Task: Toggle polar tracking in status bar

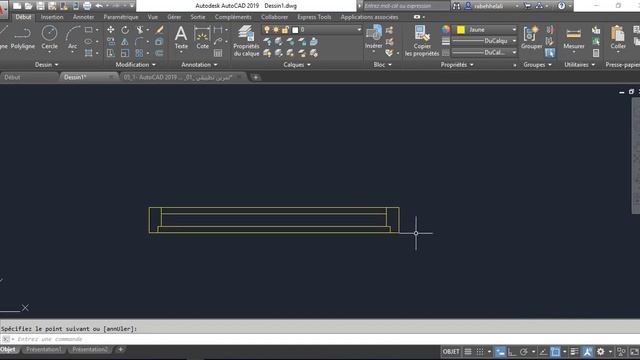Action: tap(523, 351)
